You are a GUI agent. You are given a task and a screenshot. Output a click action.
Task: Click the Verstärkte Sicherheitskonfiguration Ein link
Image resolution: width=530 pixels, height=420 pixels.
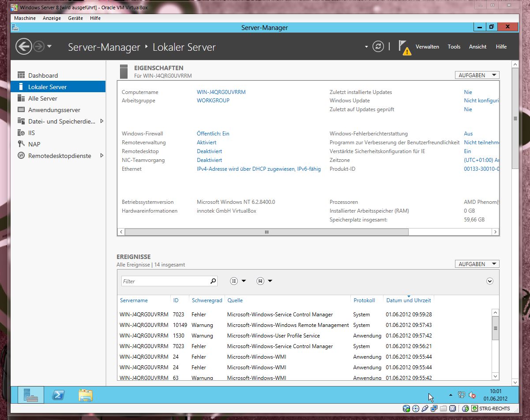pos(468,151)
